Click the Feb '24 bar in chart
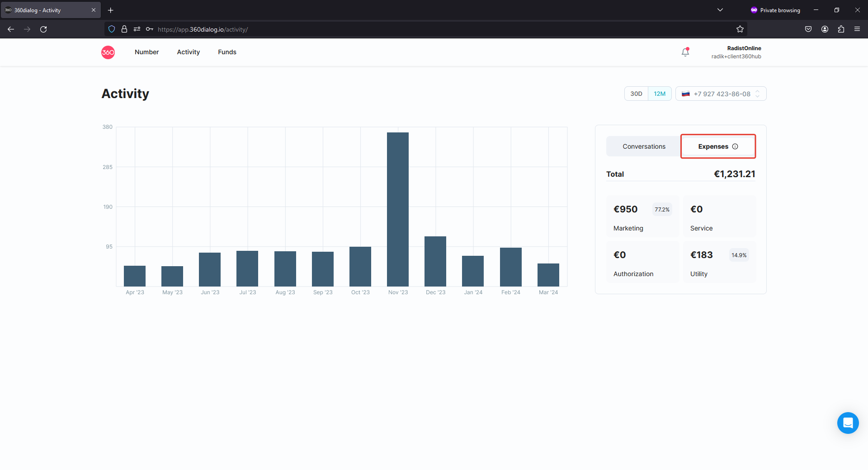This screenshot has height=470, width=868. [511, 267]
